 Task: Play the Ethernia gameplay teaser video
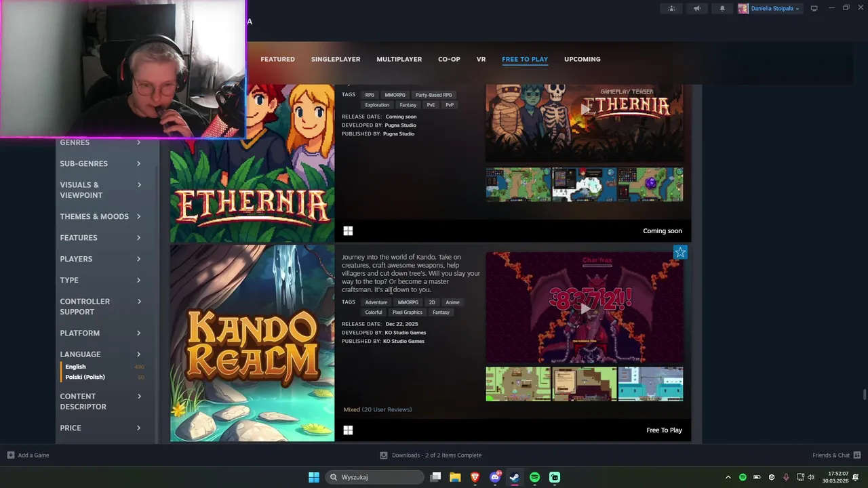[585, 108]
